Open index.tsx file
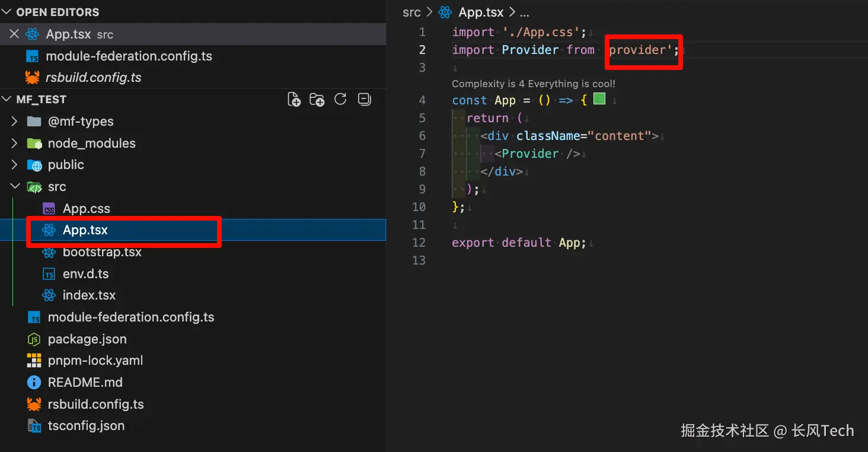Image resolution: width=868 pixels, height=452 pixels. coord(193,295)
